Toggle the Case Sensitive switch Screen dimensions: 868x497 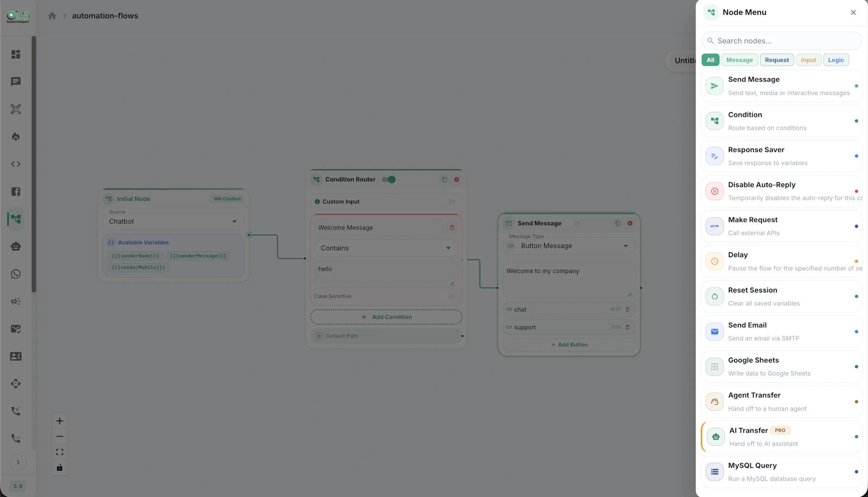(451, 296)
